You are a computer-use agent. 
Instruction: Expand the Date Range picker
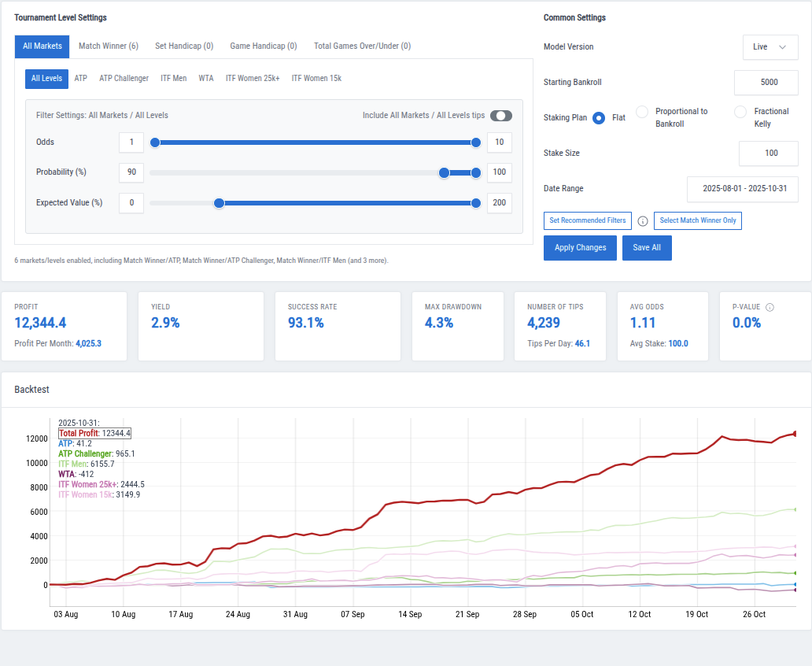click(741, 189)
